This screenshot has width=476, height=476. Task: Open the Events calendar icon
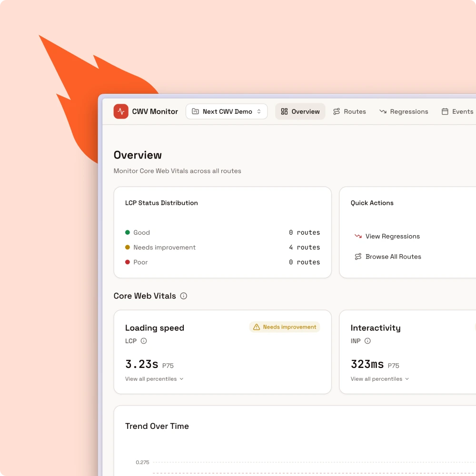445,111
